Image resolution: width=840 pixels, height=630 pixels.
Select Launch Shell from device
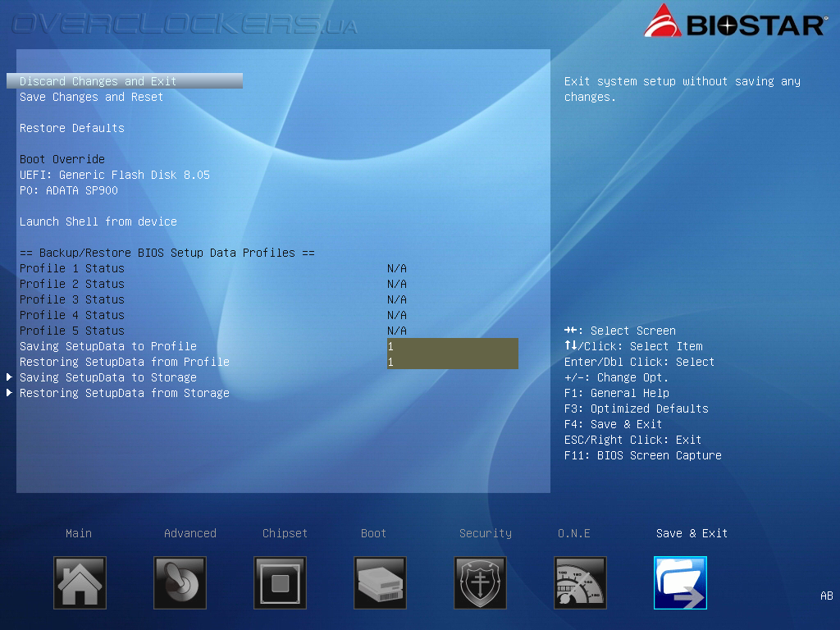[98, 221]
